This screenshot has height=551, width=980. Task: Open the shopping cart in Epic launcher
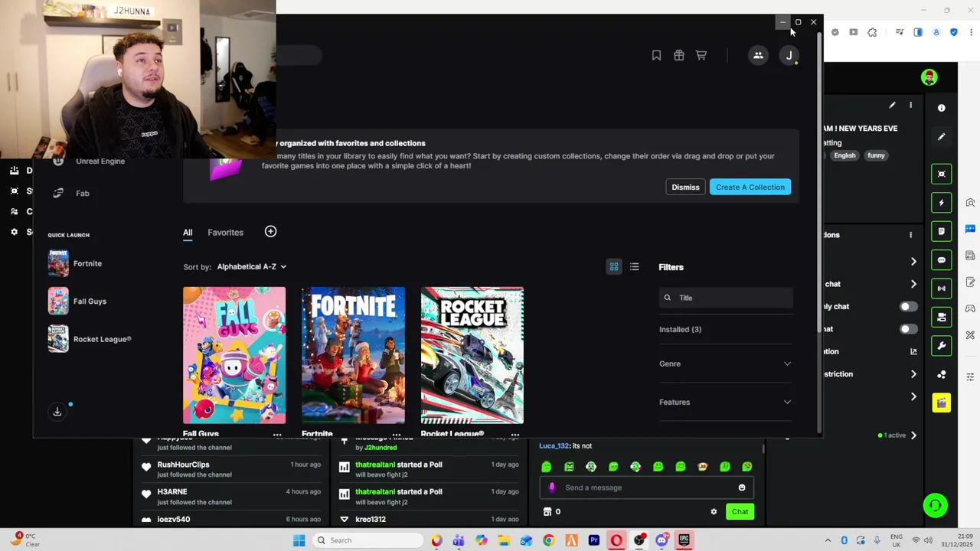click(701, 55)
